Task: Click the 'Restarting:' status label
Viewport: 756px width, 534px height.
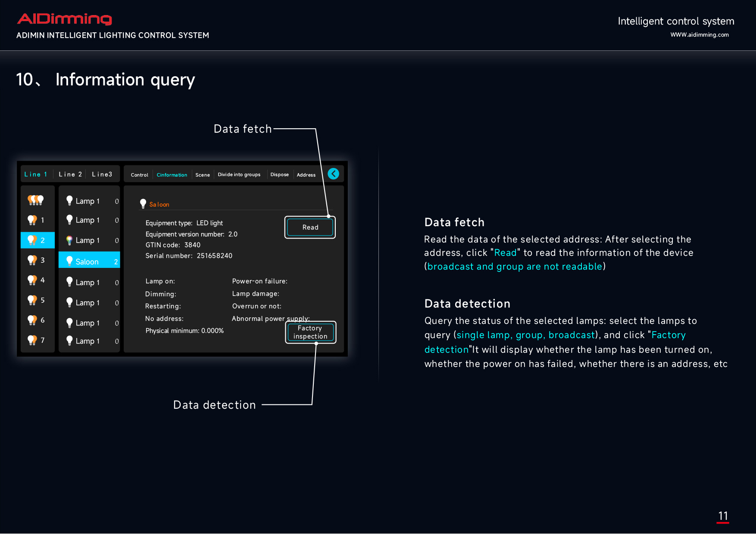Action: point(163,306)
